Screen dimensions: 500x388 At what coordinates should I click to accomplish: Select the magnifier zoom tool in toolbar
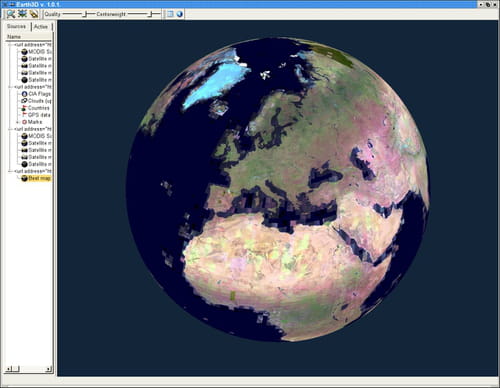(11, 14)
